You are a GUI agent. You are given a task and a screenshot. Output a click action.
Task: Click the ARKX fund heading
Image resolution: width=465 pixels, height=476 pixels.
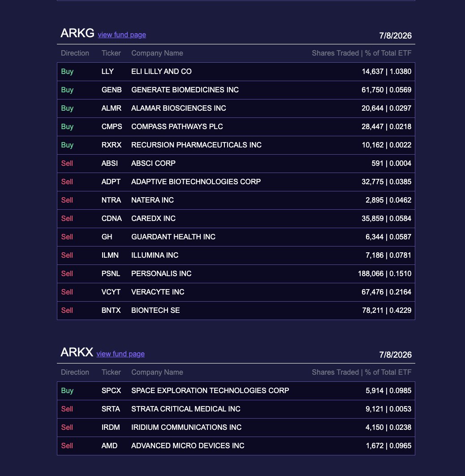coord(77,352)
